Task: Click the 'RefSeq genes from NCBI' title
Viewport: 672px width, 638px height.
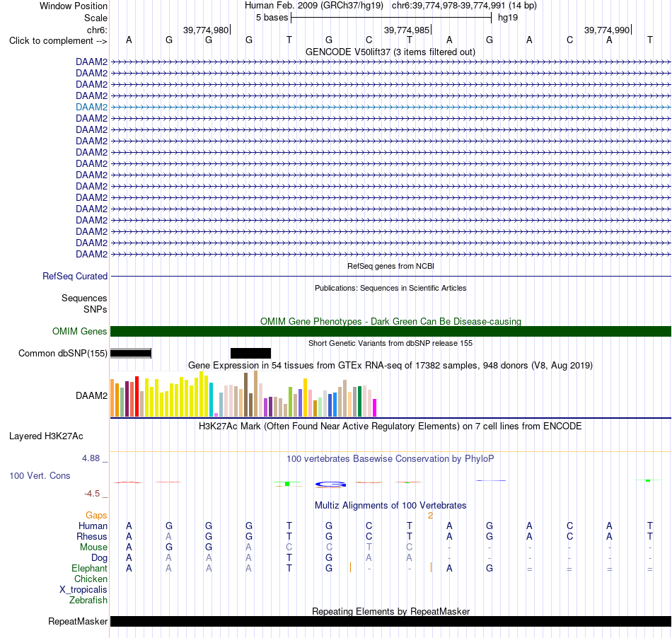Action: [390, 266]
